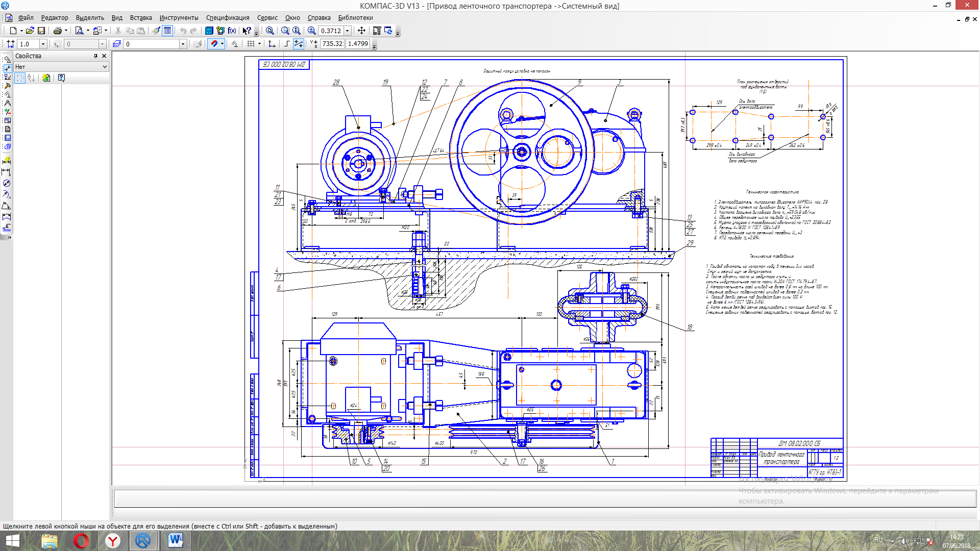
Task: Toggle the snap magnet button
Action: click(214, 44)
